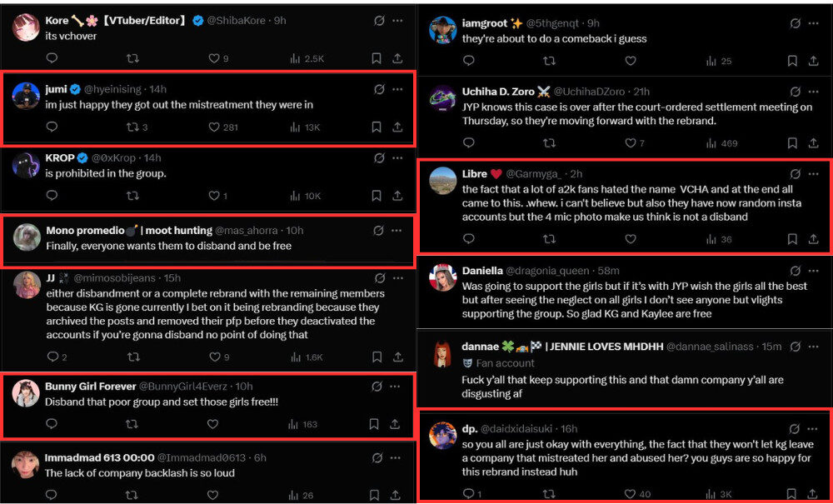Reply to iamgroot's comeback tweet
This screenshot has height=504, width=833.
tap(468, 61)
